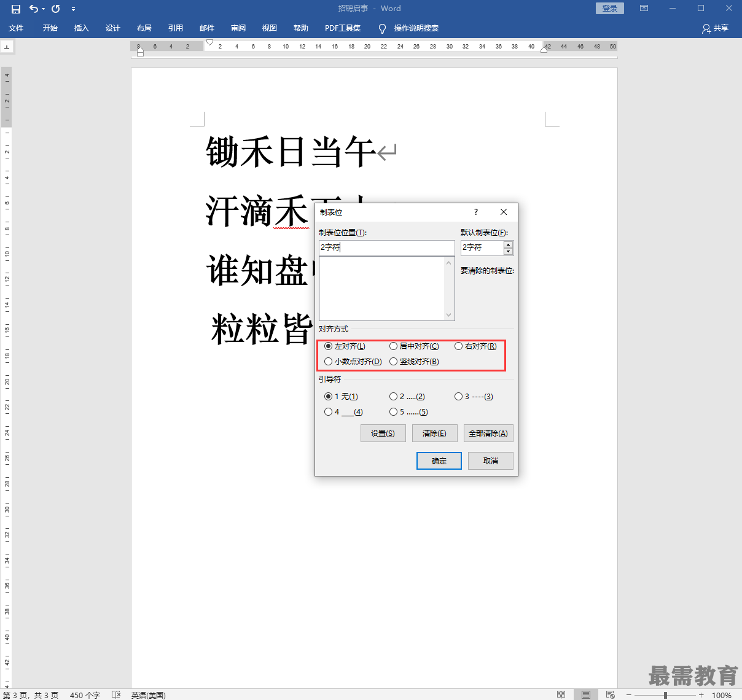The width and height of the screenshot is (742, 700).
Task: Open the PDF工具集 tab
Action: tap(343, 28)
